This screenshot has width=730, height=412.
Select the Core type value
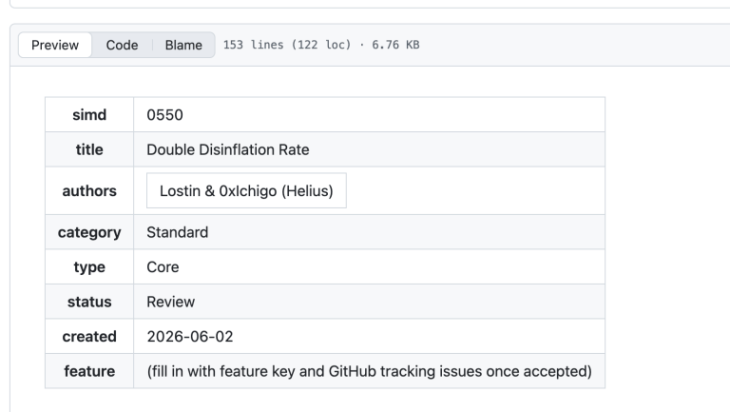click(x=162, y=267)
